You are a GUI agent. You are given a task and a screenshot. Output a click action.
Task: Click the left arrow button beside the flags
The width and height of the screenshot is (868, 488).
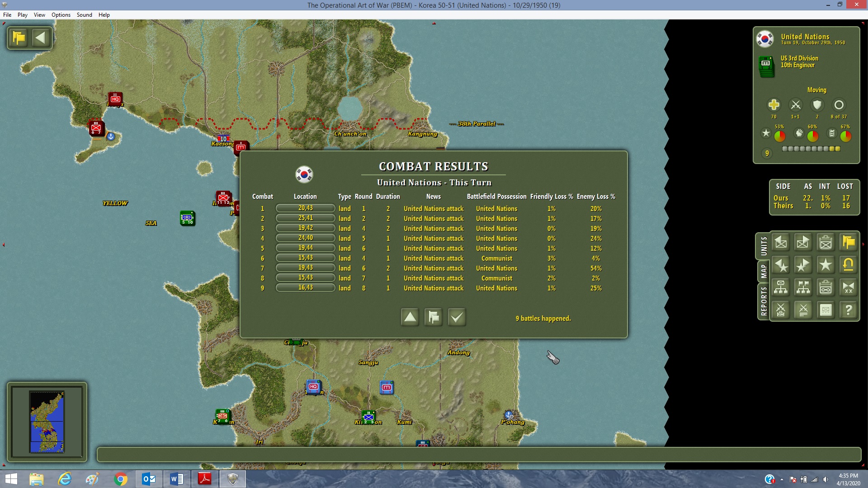point(41,38)
